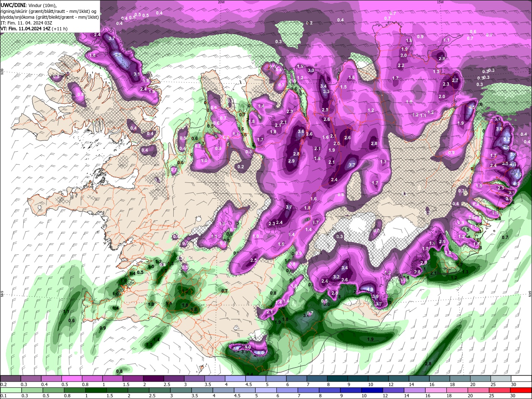Click the purple-scale swatch between 3 and 3.5
This screenshot has height=399, width=532.
tap(194, 379)
